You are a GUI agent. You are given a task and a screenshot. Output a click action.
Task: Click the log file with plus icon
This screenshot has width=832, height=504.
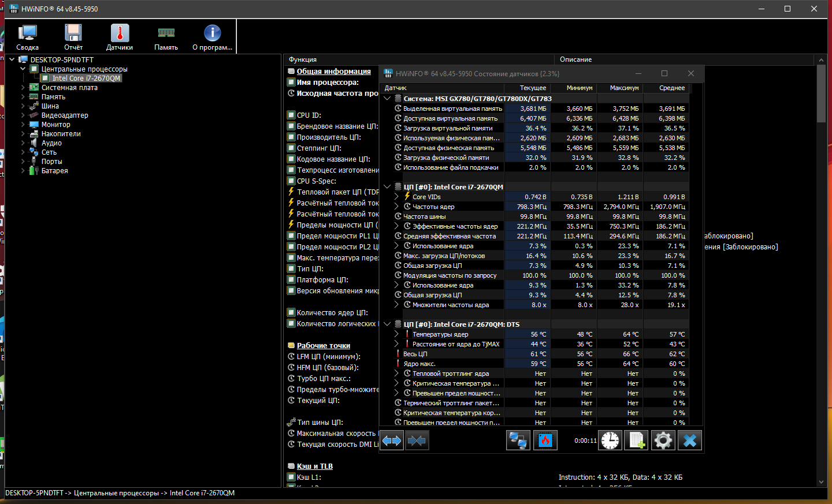[x=636, y=440]
